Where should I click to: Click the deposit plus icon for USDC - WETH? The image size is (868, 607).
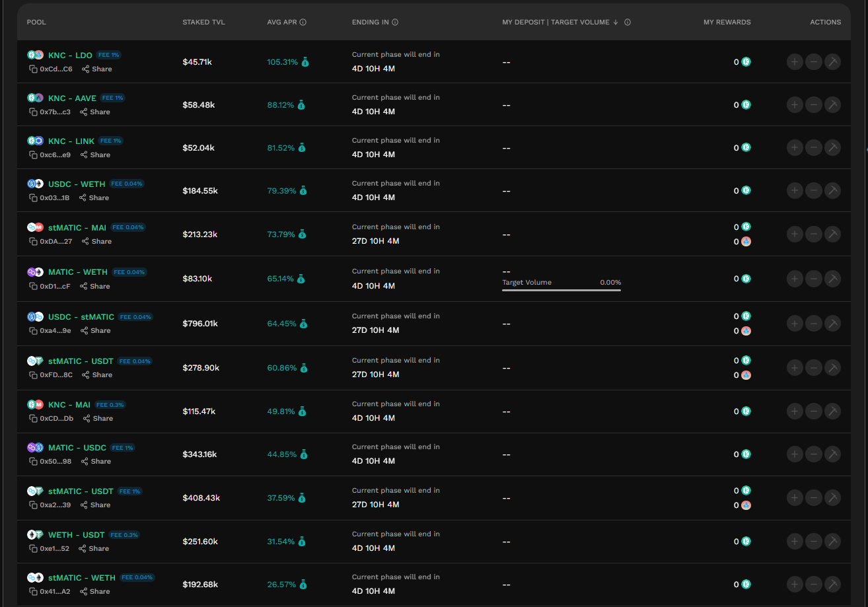[x=795, y=191]
